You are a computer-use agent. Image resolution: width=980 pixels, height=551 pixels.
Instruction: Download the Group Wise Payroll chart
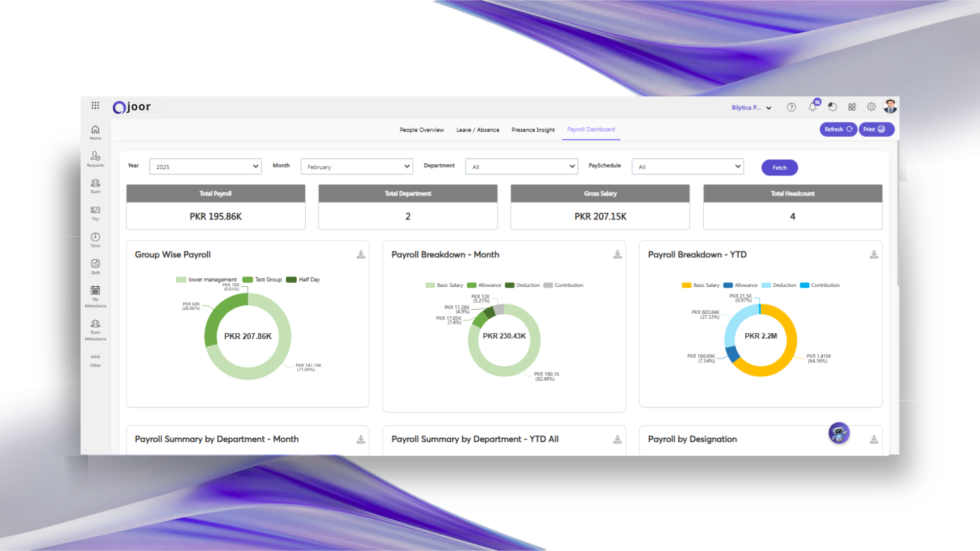pyautogui.click(x=361, y=255)
